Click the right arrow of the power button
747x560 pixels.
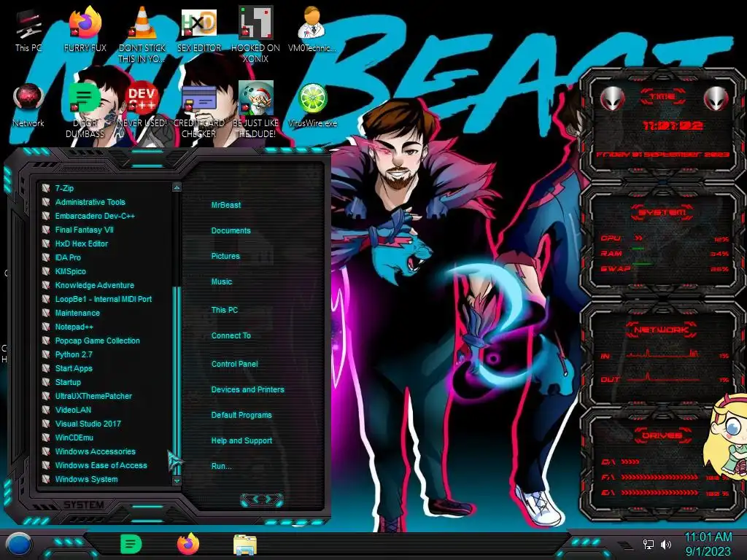tap(269, 499)
